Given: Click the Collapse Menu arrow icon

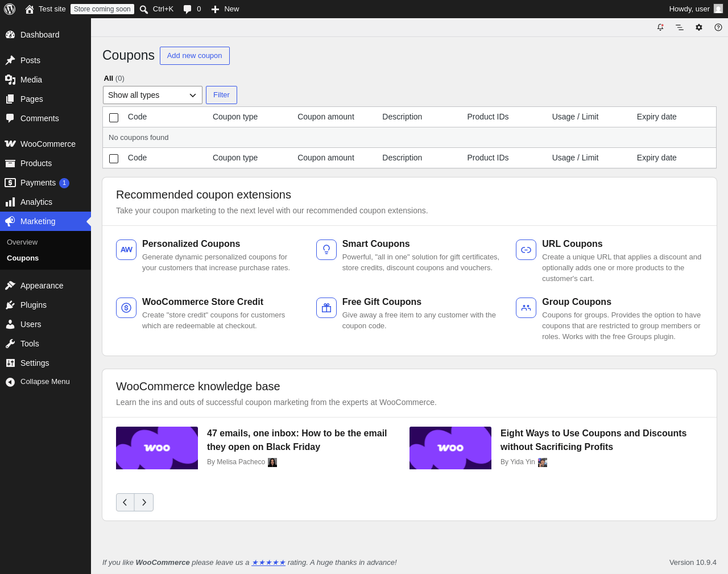Looking at the screenshot, I should 10,382.
